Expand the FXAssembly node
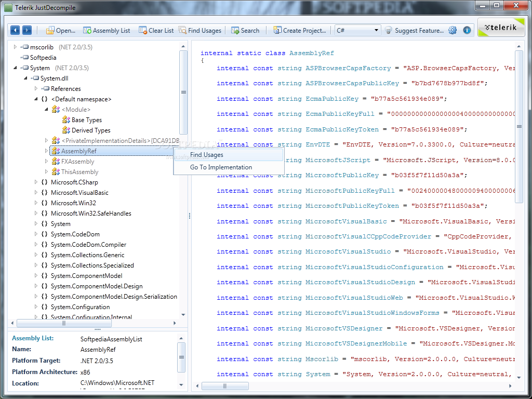This screenshot has height=399, width=532. click(46, 162)
